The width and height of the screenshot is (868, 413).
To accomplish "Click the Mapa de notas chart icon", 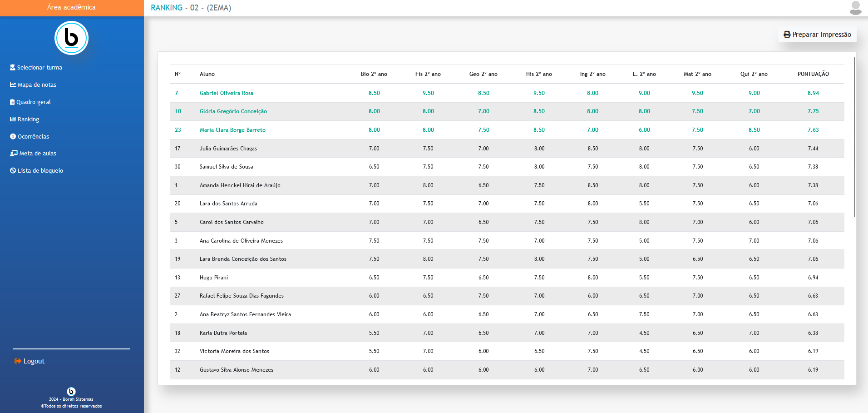I will click(x=13, y=85).
